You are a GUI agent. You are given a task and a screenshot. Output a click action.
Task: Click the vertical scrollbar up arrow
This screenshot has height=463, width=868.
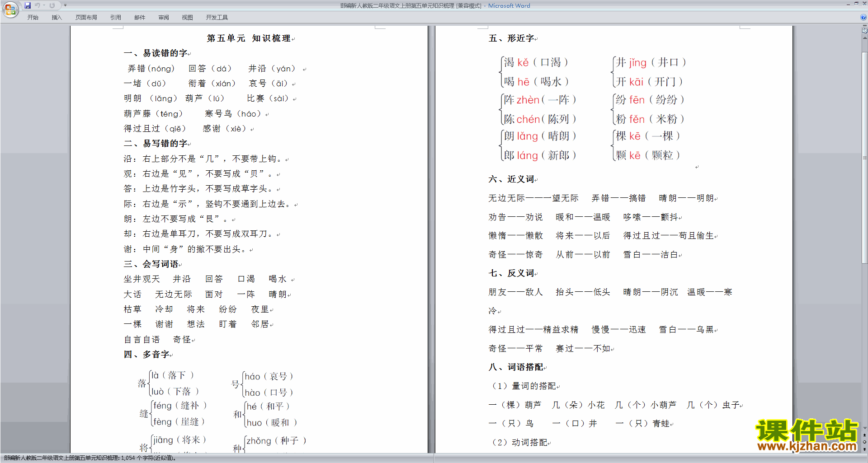[x=865, y=38]
